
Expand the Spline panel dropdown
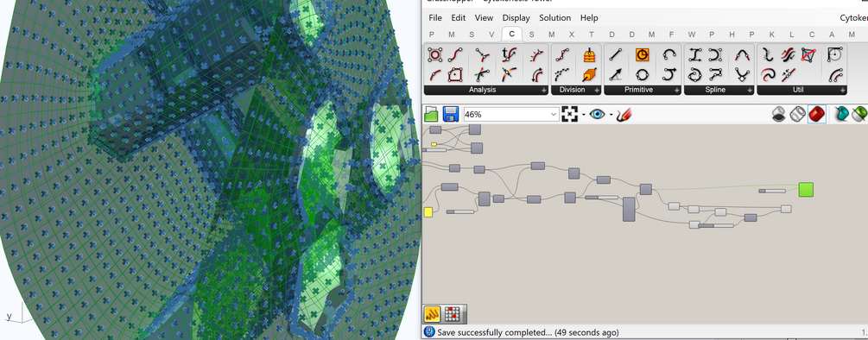coord(749,90)
